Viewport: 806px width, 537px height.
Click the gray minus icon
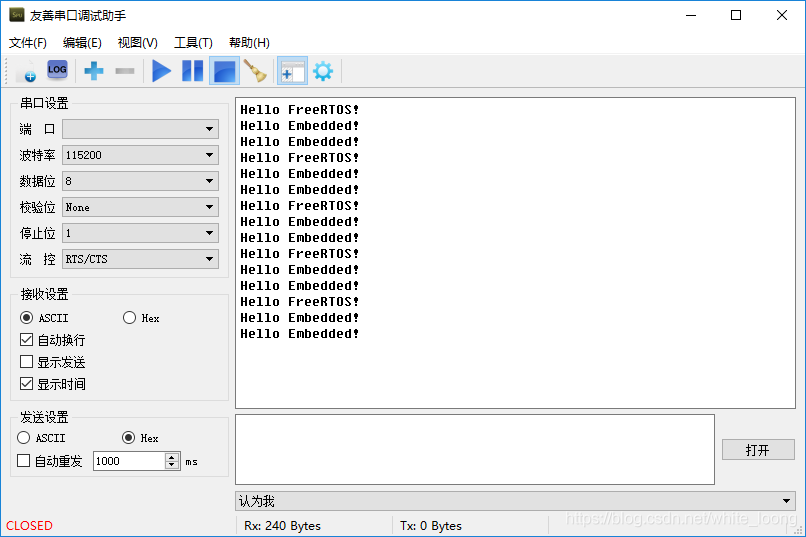pyautogui.click(x=124, y=71)
